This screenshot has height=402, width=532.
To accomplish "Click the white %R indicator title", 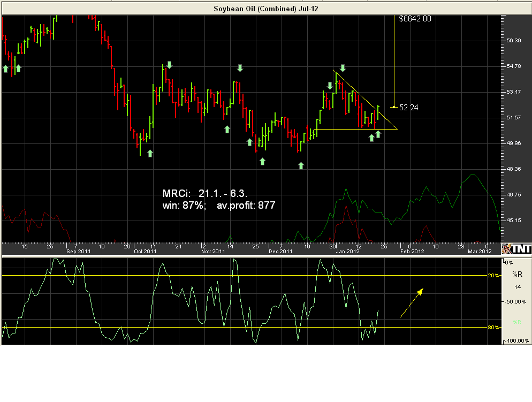I will click(x=518, y=274).
